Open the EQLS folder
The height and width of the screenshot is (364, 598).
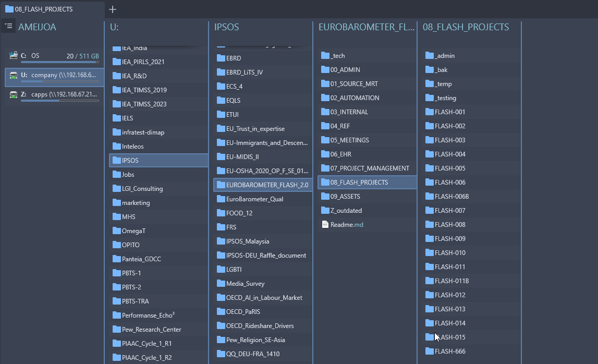click(x=263, y=100)
